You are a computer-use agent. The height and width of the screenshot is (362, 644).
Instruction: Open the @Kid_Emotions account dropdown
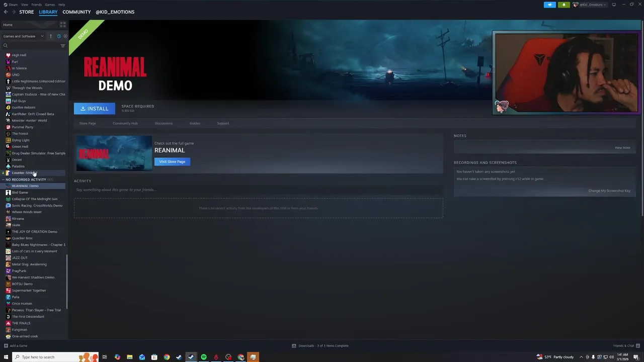590,5
